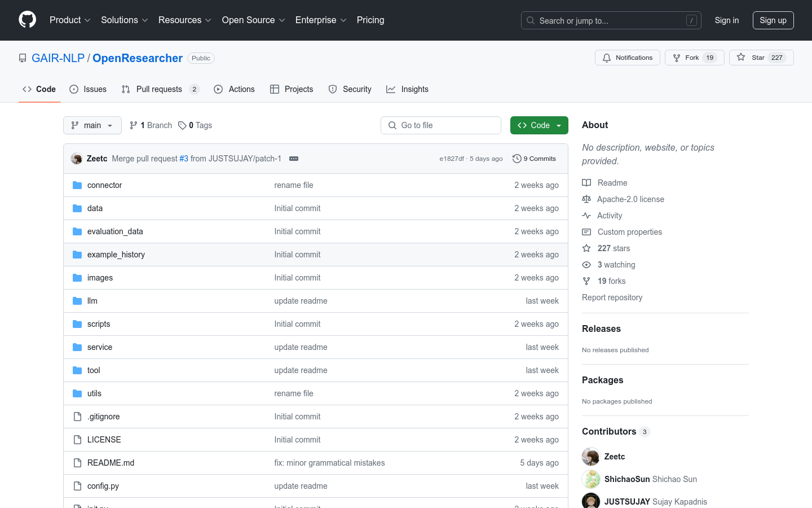Click the commit message ellipsis icon
Image resolution: width=812 pixels, height=508 pixels.
tap(294, 159)
